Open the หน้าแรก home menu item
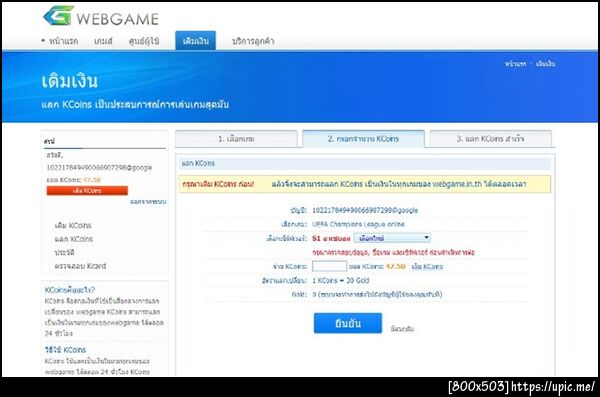The height and width of the screenshot is (397, 600). [x=64, y=41]
